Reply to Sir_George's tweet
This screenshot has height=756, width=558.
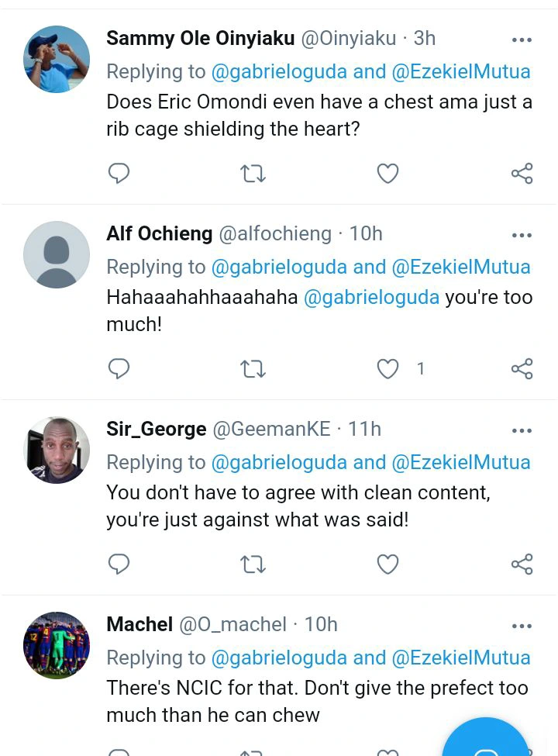119,564
